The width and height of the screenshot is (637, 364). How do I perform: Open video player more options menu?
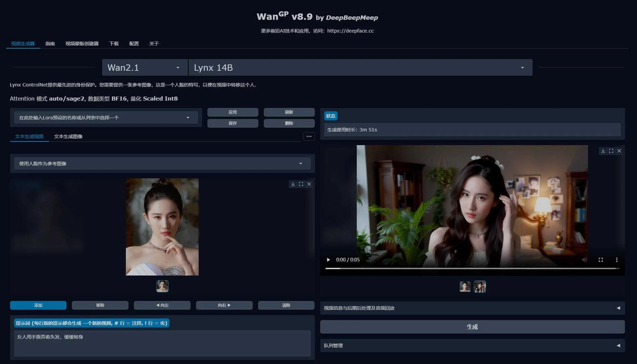617,260
